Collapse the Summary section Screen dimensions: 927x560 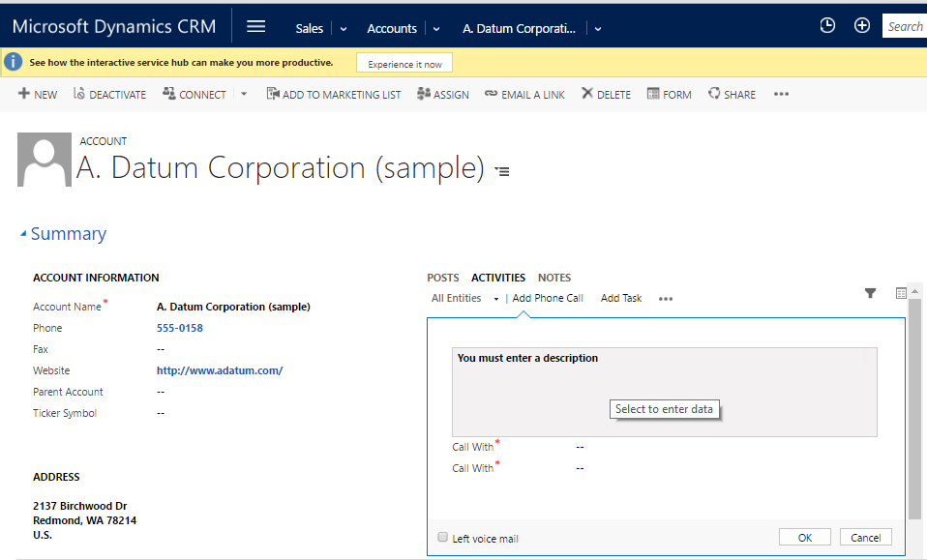click(23, 233)
